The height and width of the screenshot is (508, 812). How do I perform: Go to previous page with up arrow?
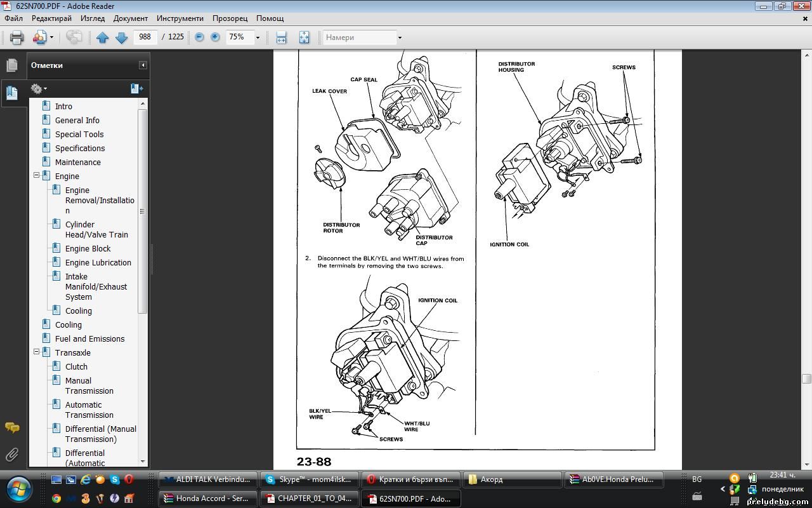click(102, 37)
